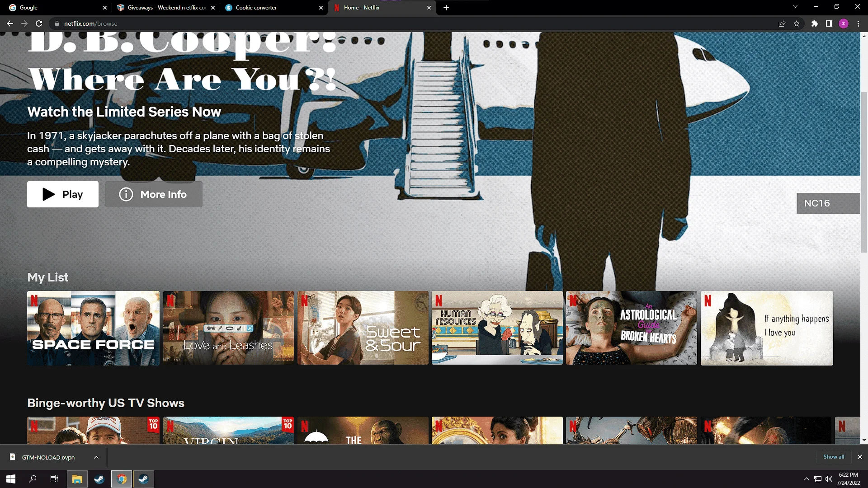Click the Chrome taskbar icon
868x488 pixels.
tap(122, 479)
